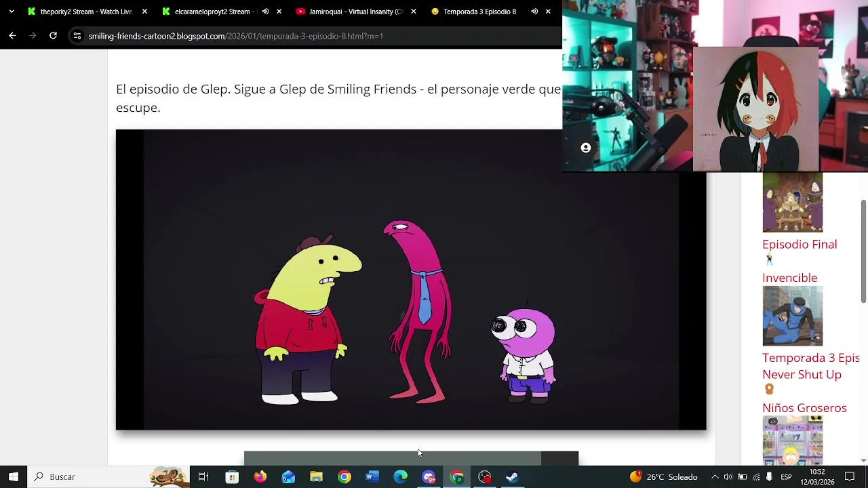Switch to Chrome profile window on taskbar

point(456,476)
